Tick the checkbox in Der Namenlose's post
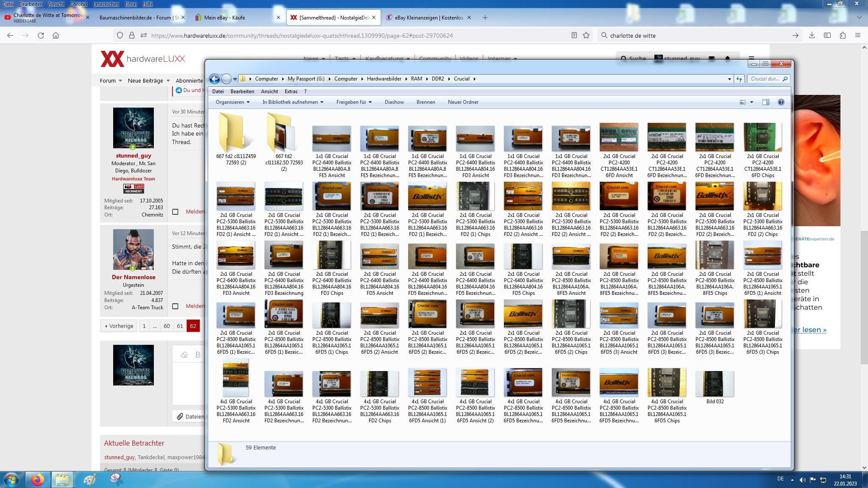The width and height of the screenshot is (868, 488). pos(175,306)
